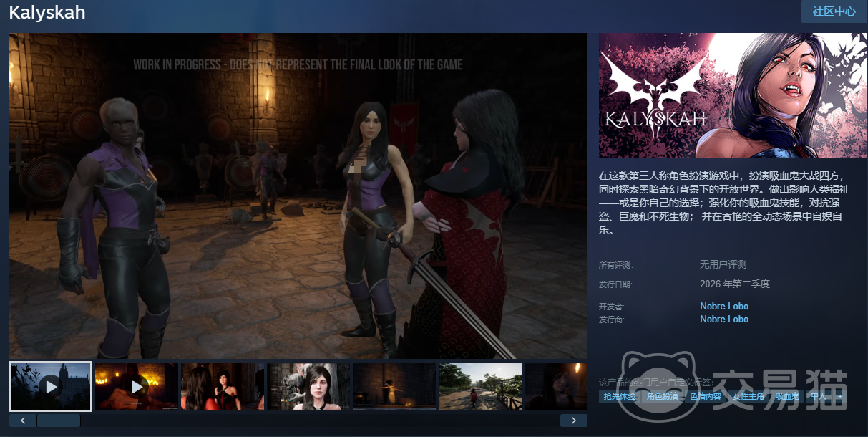
Task: Select the 角色扮演 tag
Action: click(662, 395)
